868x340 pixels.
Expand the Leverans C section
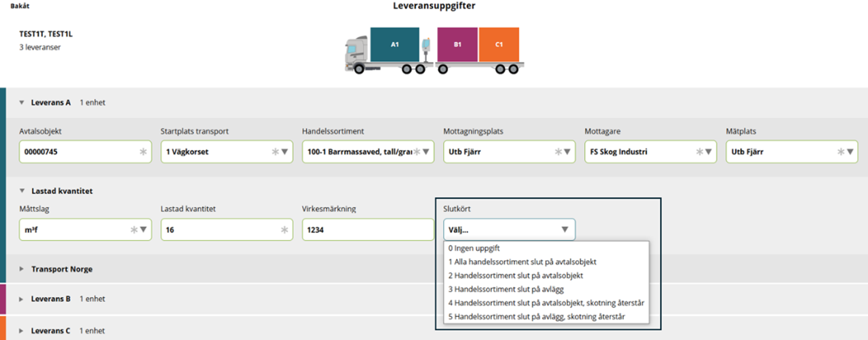pyautogui.click(x=21, y=331)
